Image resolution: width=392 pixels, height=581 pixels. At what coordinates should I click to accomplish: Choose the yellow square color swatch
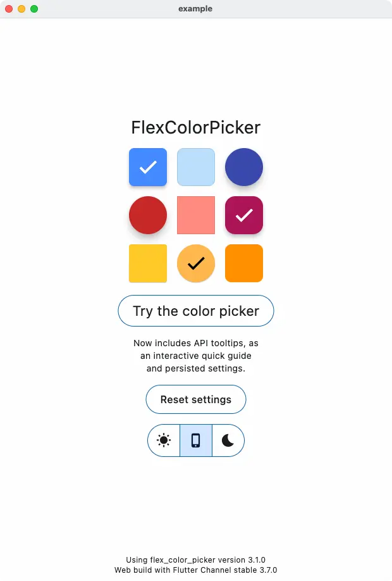[x=147, y=263]
